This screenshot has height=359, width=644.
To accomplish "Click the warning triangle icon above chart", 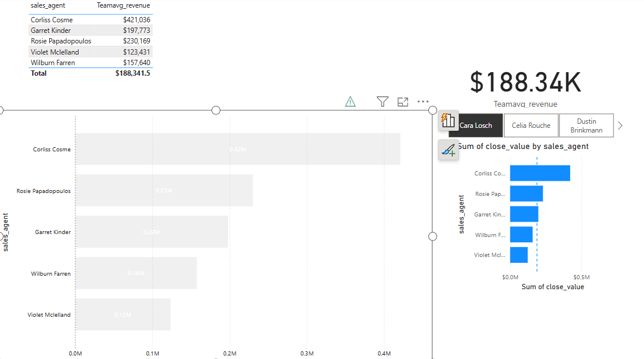I will click(x=350, y=101).
